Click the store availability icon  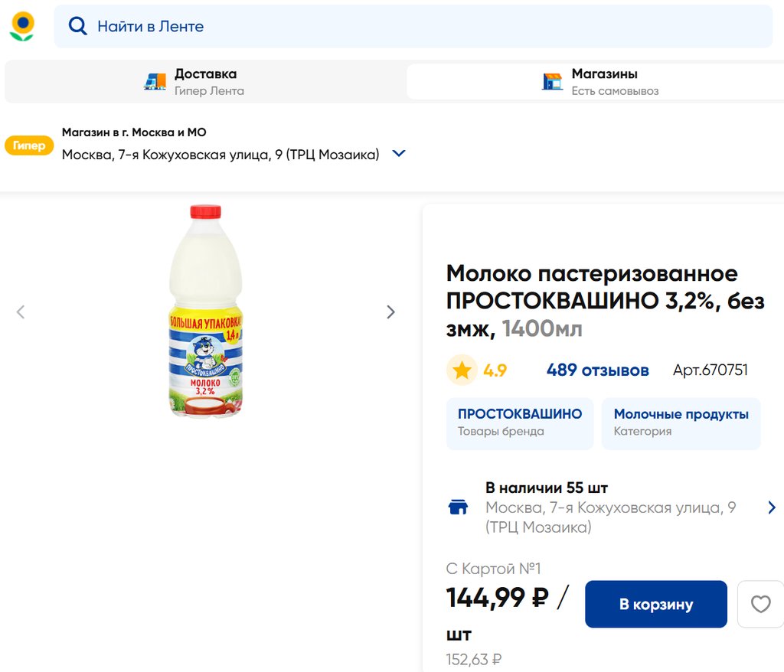point(458,507)
